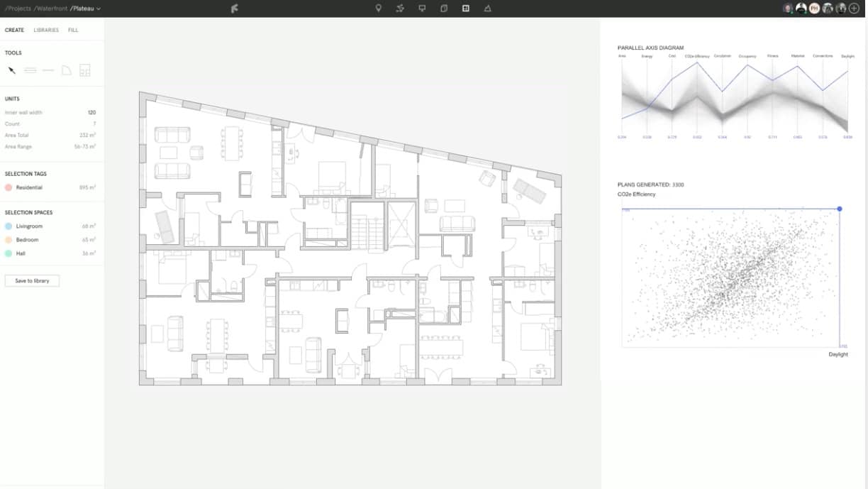Select the floor plan grid tool
The width and height of the screenshot is (868, 489).
click(84, 70)
